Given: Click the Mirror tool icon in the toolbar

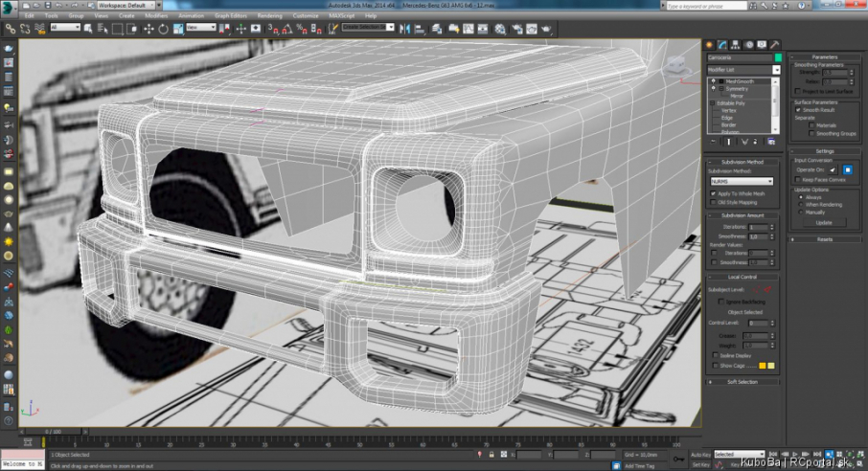Looking at the screenshot, I should 405,29.
